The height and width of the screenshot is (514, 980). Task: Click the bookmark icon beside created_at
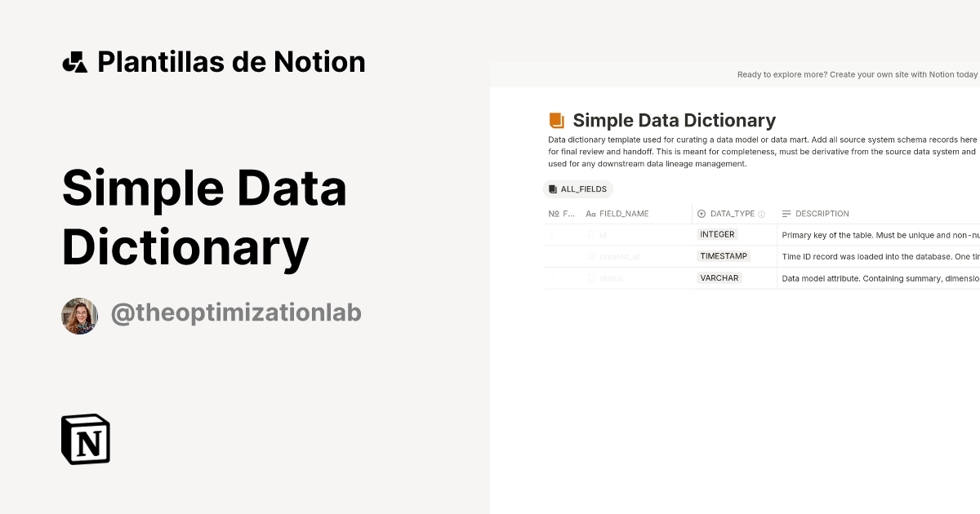tap(591, 256)
